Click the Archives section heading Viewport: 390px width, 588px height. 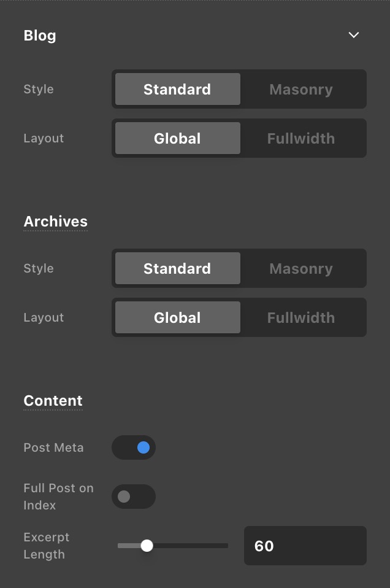click(55, 222)
